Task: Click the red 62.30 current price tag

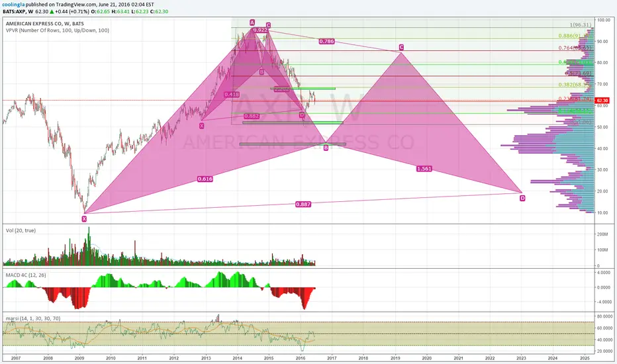Action: pos(602,101)
